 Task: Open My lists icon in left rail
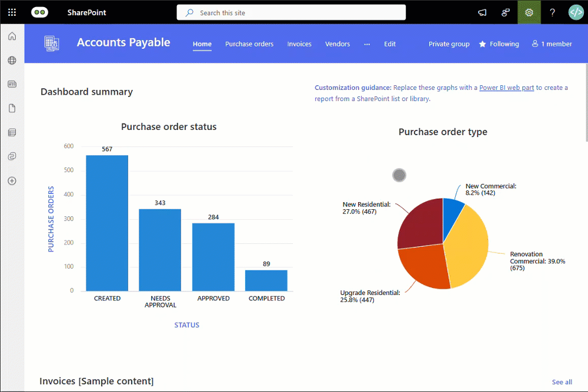tap(12, 132)
